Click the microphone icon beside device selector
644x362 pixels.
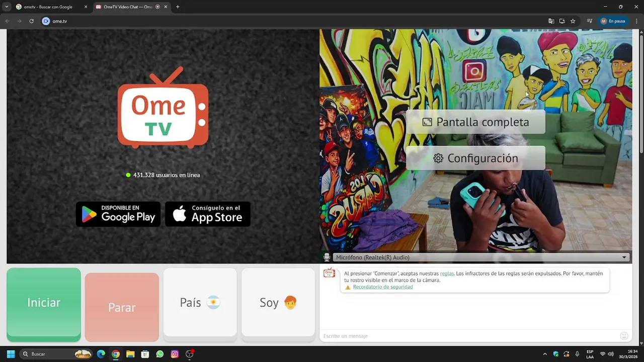[327, 257]
